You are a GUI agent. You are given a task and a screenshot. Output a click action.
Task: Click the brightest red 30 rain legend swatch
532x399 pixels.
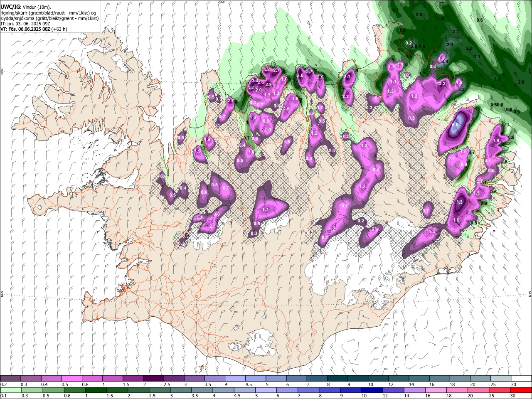520,390
